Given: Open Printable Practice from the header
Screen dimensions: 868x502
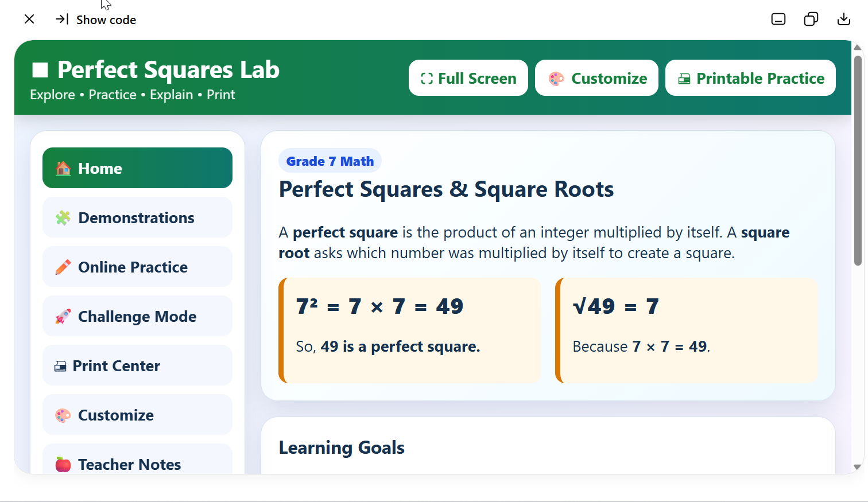Looking at the screenshot, I should [x=750, y=78].
